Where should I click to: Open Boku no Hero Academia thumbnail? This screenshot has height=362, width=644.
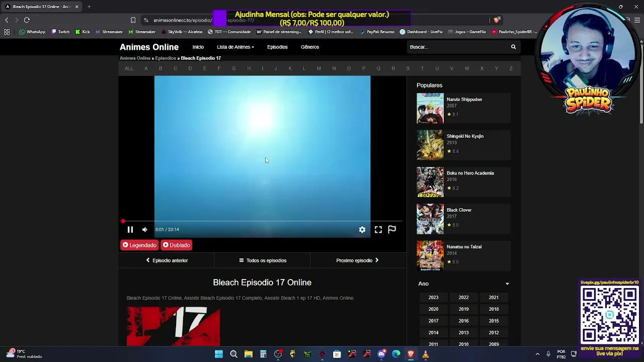coord(430,182)
